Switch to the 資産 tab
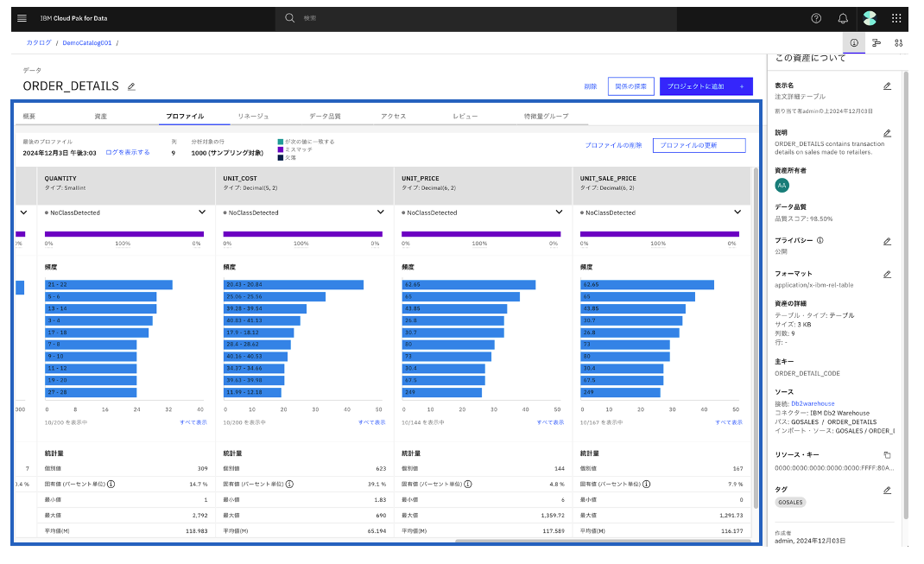Screen dimensions: 924x564 pos(101,116)
